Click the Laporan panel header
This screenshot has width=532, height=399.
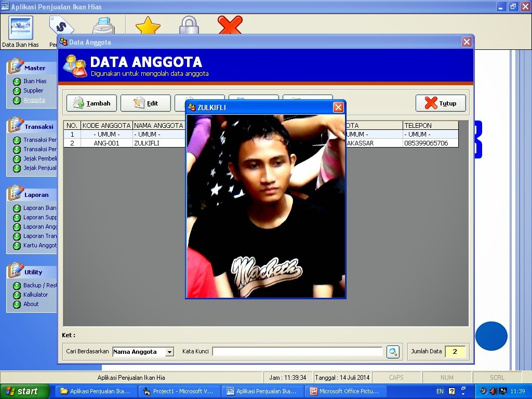32,194
